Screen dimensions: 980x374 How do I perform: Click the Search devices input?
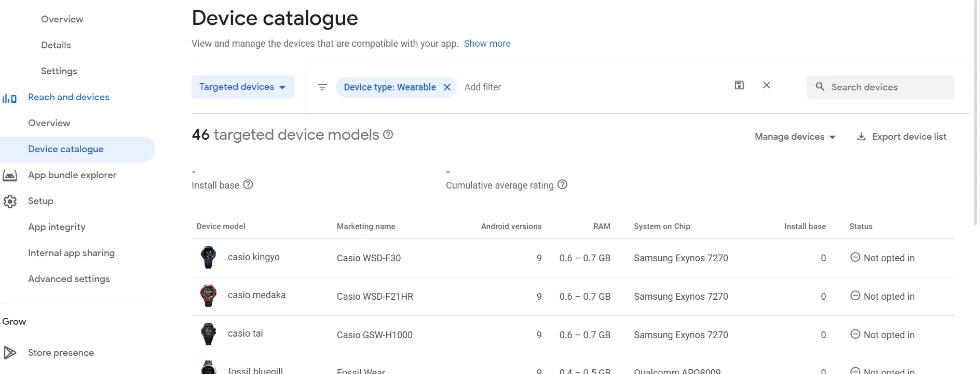880,87
